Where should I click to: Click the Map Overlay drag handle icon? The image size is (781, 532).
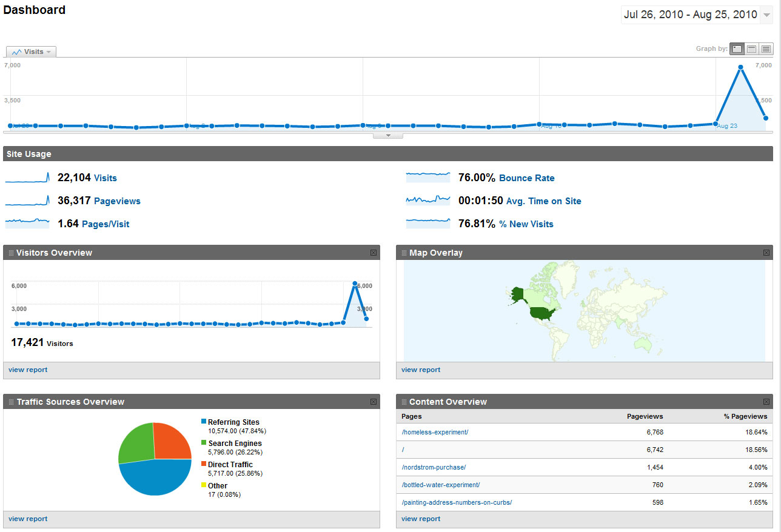click(x=404, y=253)
